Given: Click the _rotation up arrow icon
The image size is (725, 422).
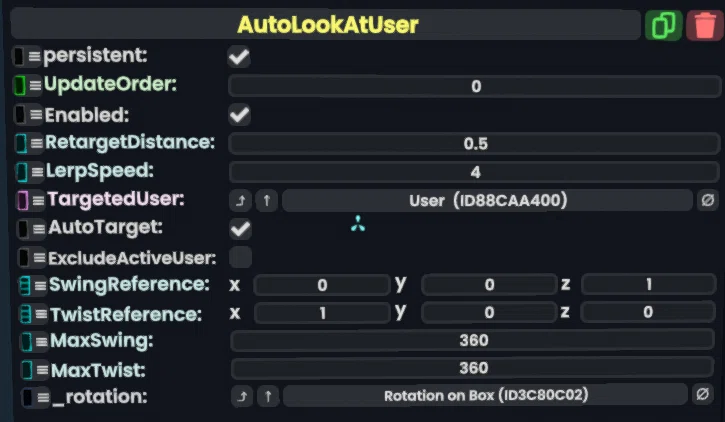Looking at the screenshot, I should [268, 396].
